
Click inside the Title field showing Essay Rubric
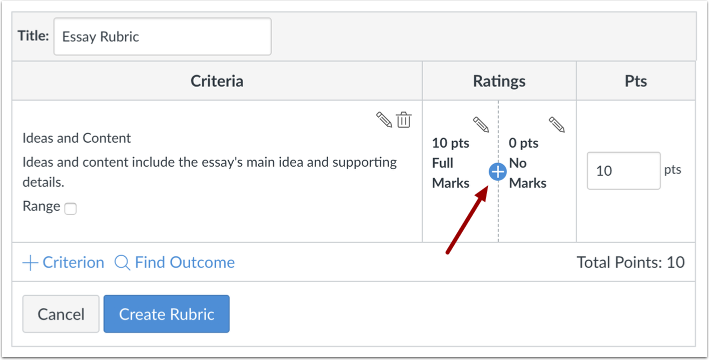(x=162, y=37)
